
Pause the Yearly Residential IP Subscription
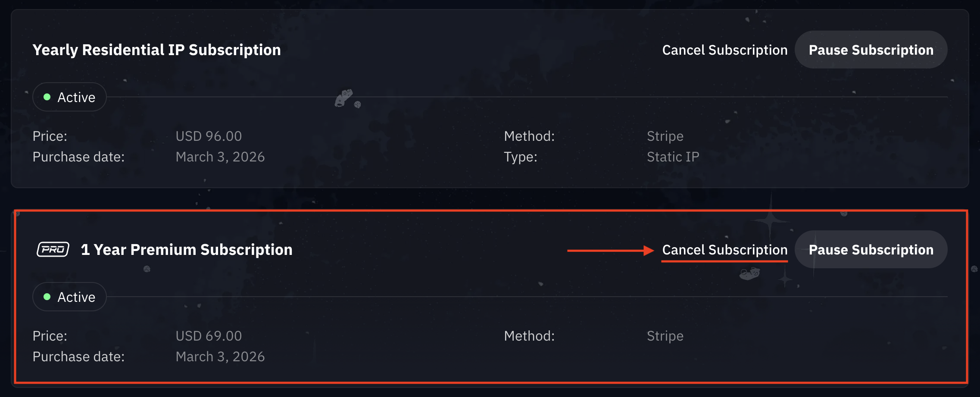[x=871, y=50]
